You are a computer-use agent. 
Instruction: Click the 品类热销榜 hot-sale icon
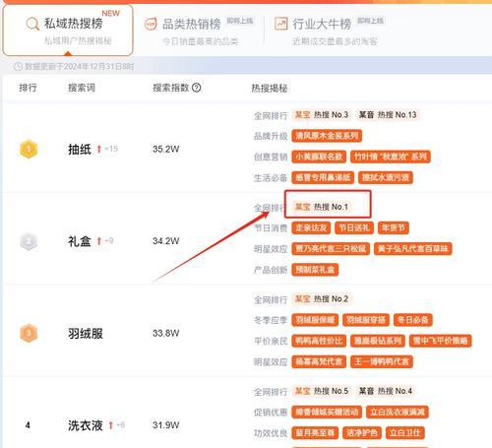tap(151, 24)
